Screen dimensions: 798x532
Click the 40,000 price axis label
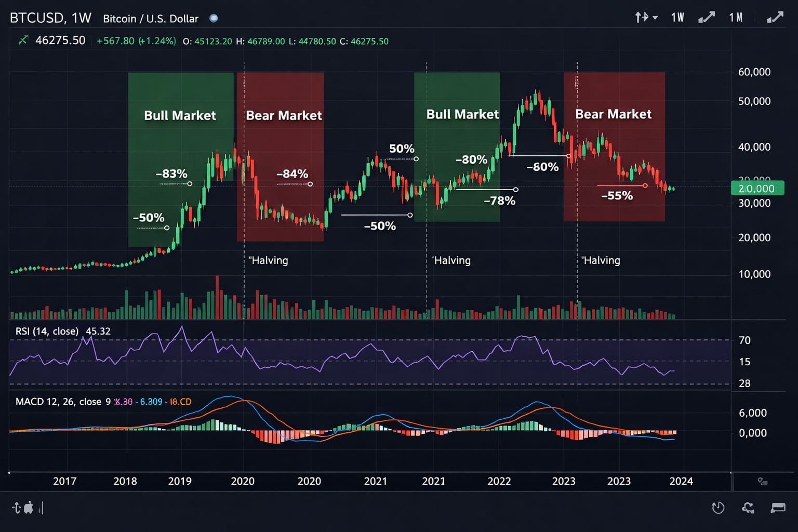754,147
